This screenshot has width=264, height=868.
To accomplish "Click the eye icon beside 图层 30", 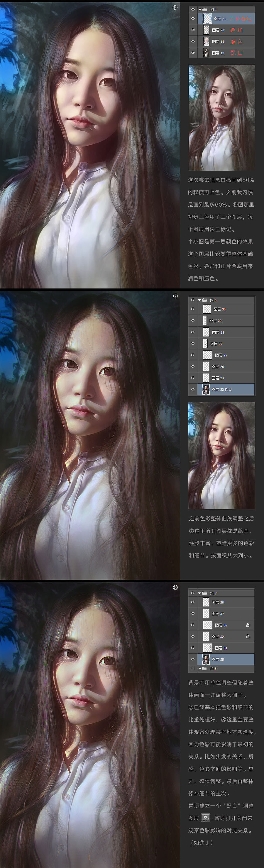I will (193, 309).
